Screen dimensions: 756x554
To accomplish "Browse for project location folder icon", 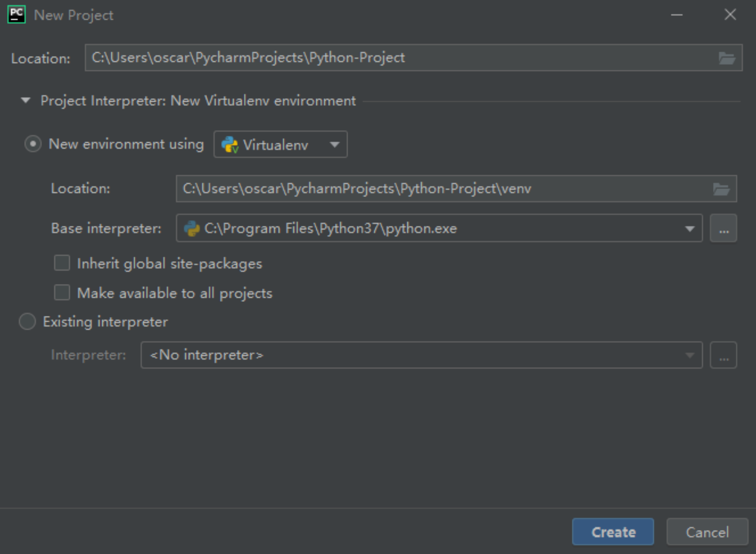I will click(727, 58).
